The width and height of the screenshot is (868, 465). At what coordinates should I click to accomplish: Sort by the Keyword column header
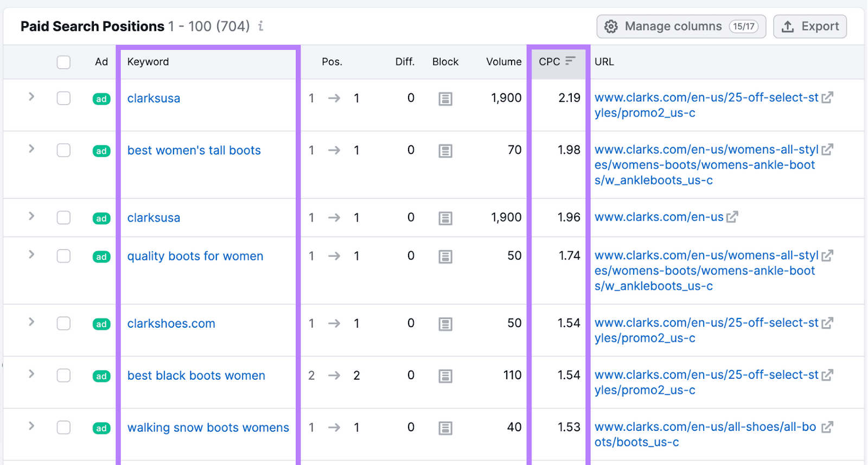148,62
